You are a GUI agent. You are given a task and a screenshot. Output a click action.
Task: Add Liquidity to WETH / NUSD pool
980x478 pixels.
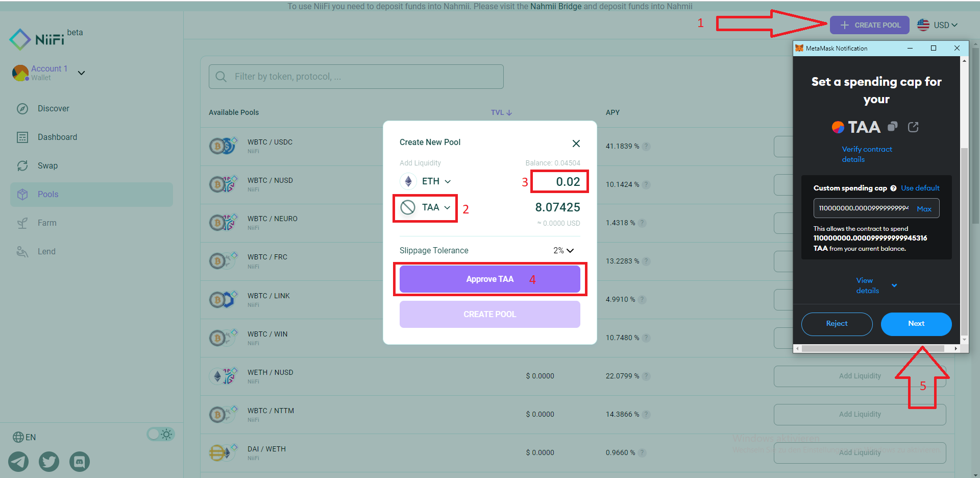(860, 376)
